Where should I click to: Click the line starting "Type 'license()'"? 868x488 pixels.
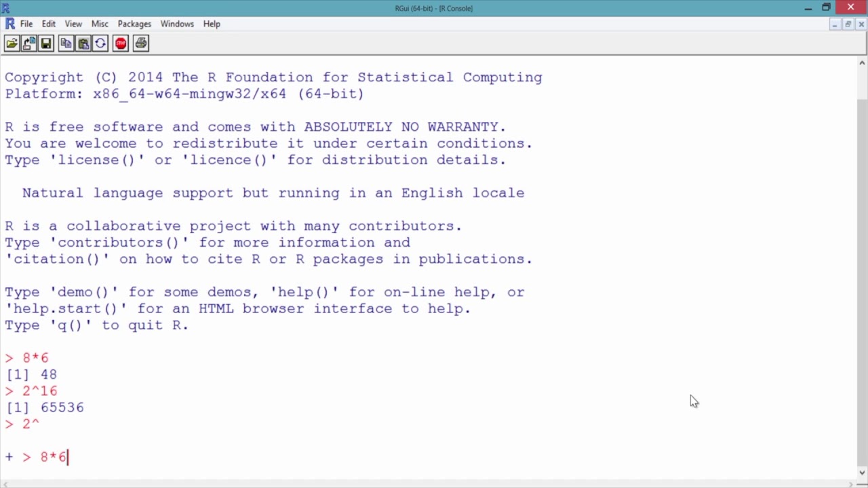coord(256,160)
